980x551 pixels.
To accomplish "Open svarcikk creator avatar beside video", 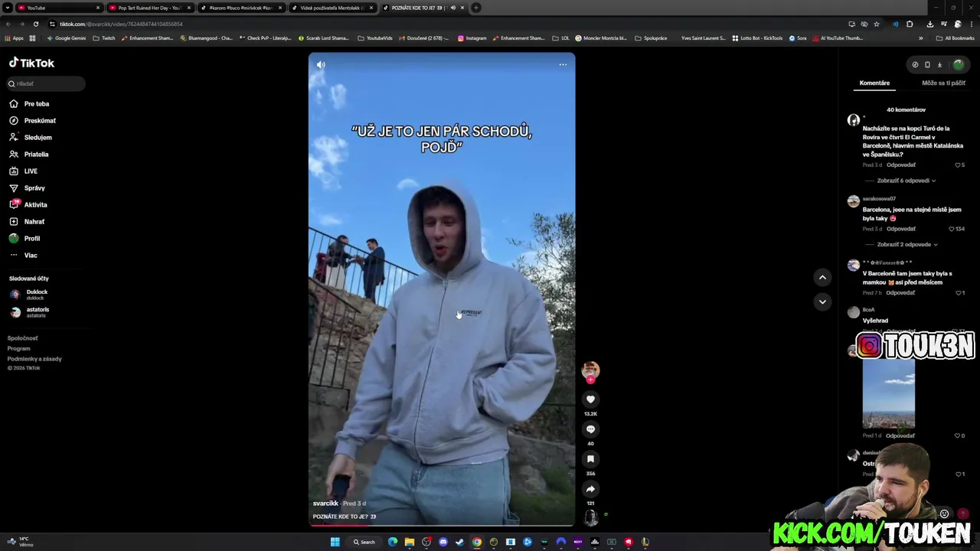I will click(590, 370).
